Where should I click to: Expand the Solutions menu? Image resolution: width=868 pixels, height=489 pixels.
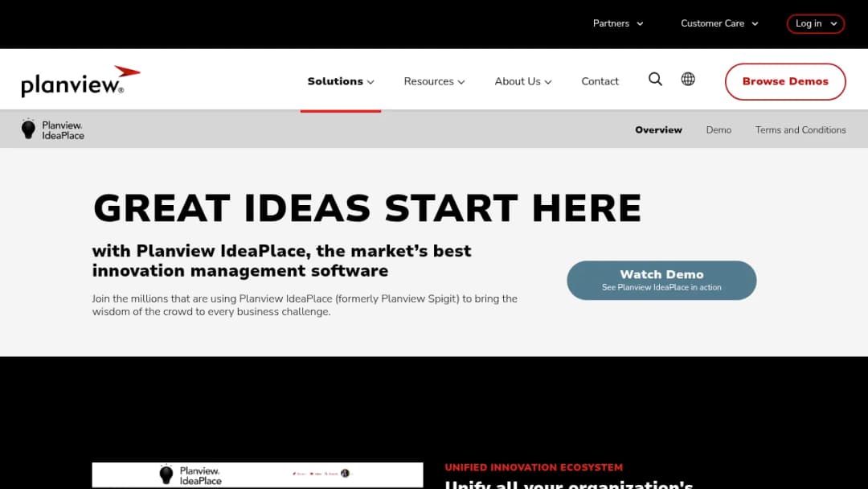341,81
